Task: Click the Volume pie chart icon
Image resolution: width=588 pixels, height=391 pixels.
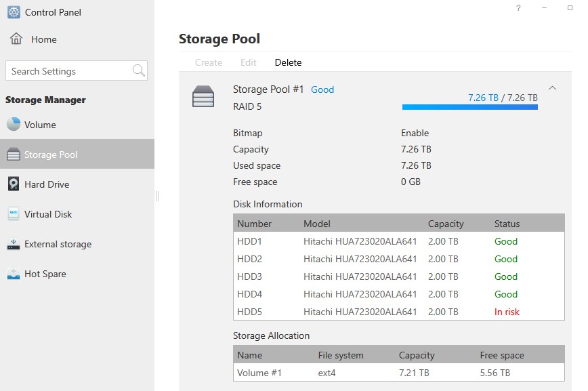Action: click(x=14, y=125)
